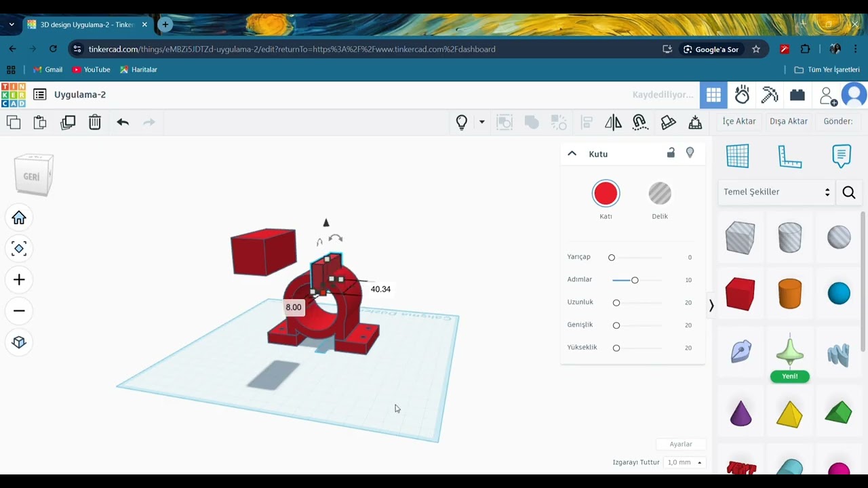This screenshot has width=868, height=488.
Task: Select the blue sphere shape
Action: [839, 293]
